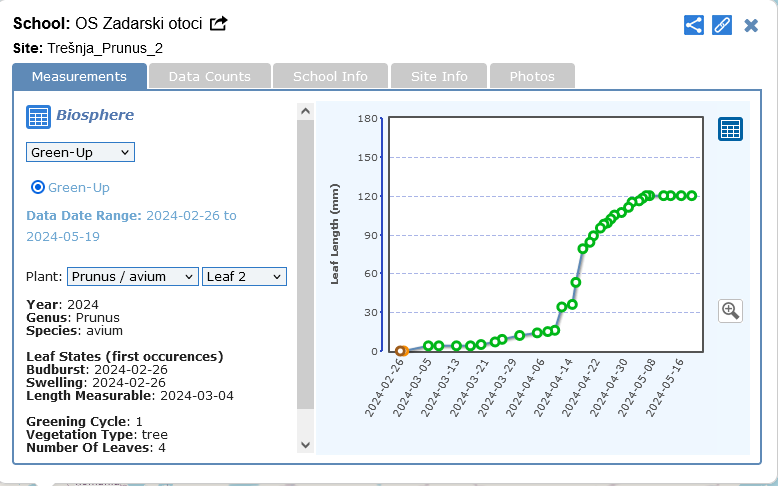This screenshot has width=778, height=486.
Task: Open the Site Info tab
Action: point(439,76)
